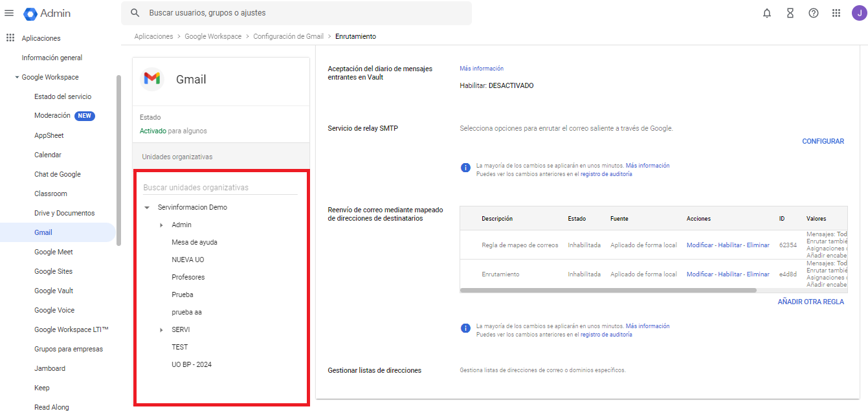Open Google Workspace LTI in sidebar

(71, 329)
